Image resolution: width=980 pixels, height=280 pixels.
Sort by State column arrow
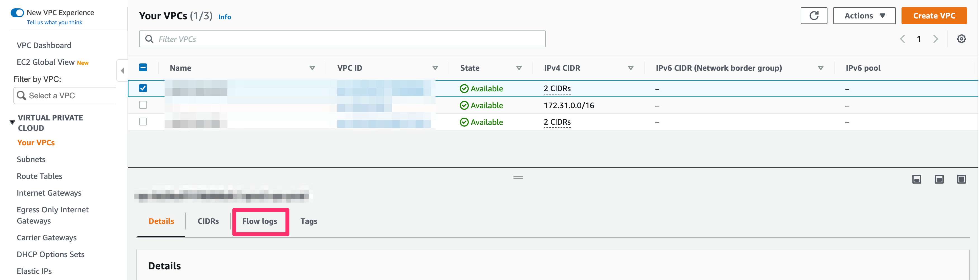pyautogui.click(x=518, y=68)
